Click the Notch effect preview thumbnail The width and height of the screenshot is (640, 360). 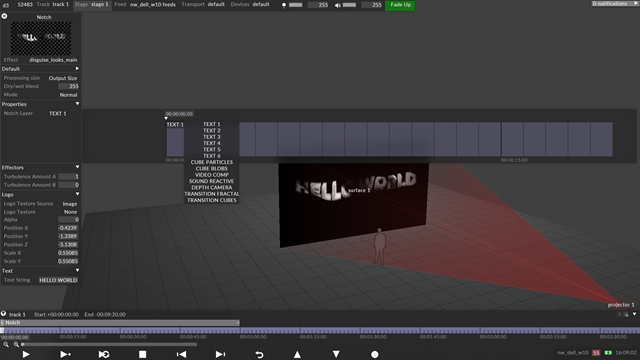pyautogui.click(x=41, y=38)
